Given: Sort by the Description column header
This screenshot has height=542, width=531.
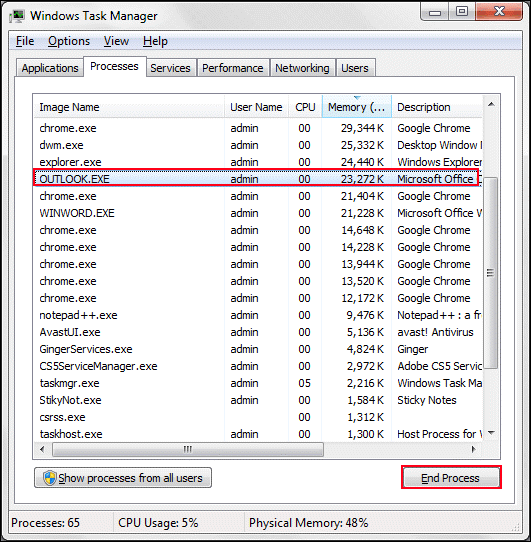Looking at the screenshot, I should tap(437, 107).
